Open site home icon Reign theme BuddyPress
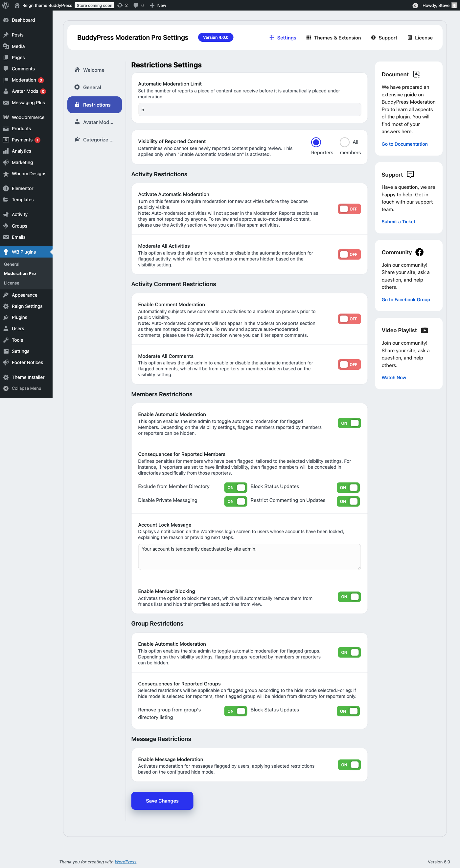The height and width of the screenshot is (868, 460). (x=17, y=5)
